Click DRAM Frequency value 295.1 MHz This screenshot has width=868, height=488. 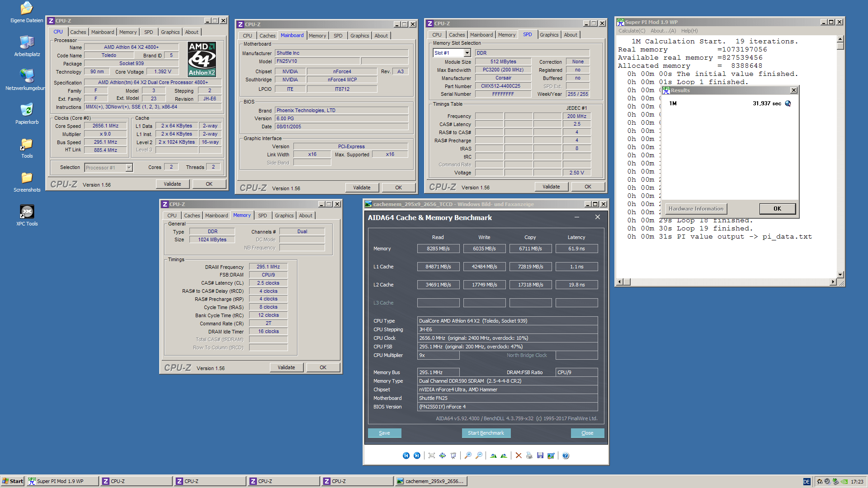[x=268, y=267]
